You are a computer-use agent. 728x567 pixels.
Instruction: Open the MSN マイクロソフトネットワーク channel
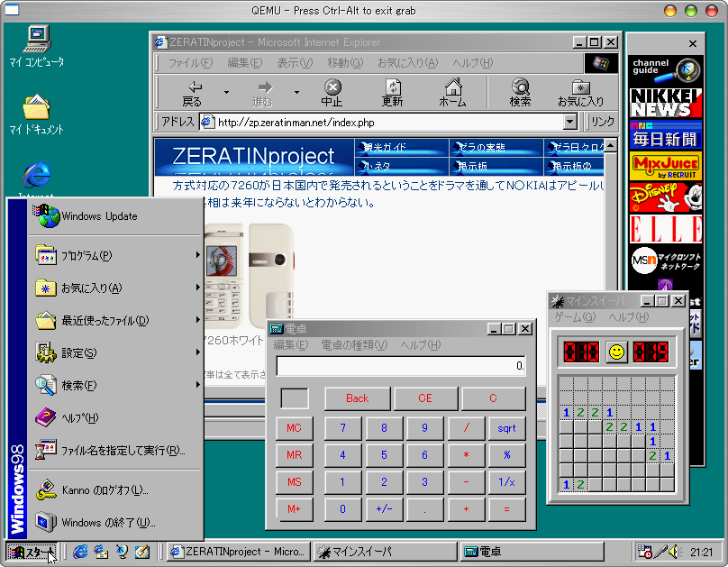(666, 261)
